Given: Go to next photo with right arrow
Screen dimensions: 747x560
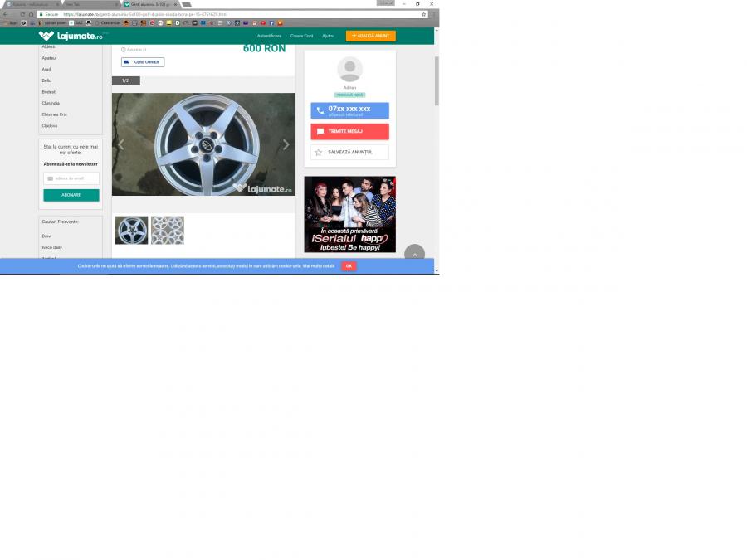Looking at the screenshot, I should coord(286,144).
